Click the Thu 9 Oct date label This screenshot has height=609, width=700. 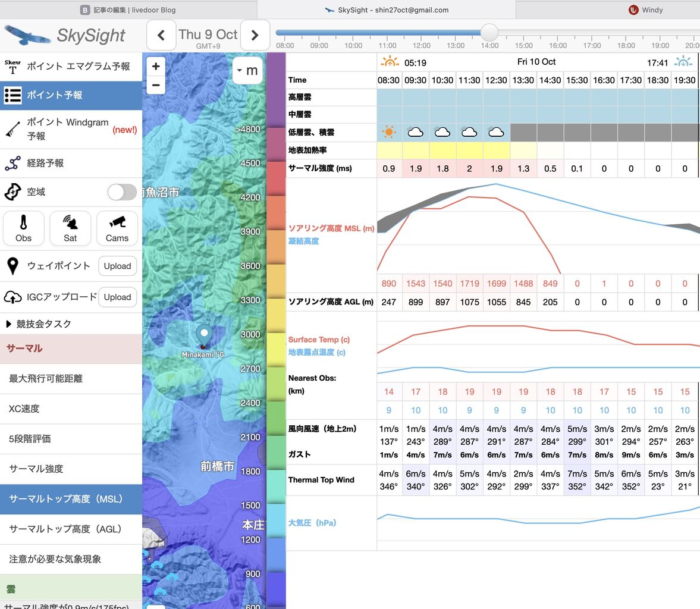(x=208, y=34)
